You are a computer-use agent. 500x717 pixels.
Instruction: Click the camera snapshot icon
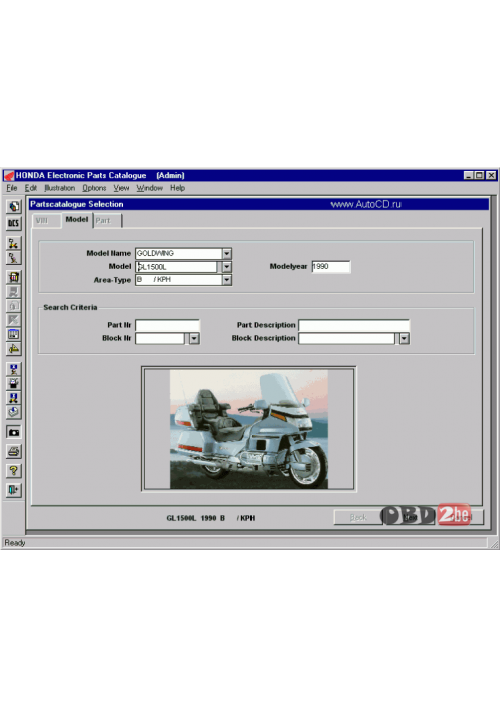[13, 432]
